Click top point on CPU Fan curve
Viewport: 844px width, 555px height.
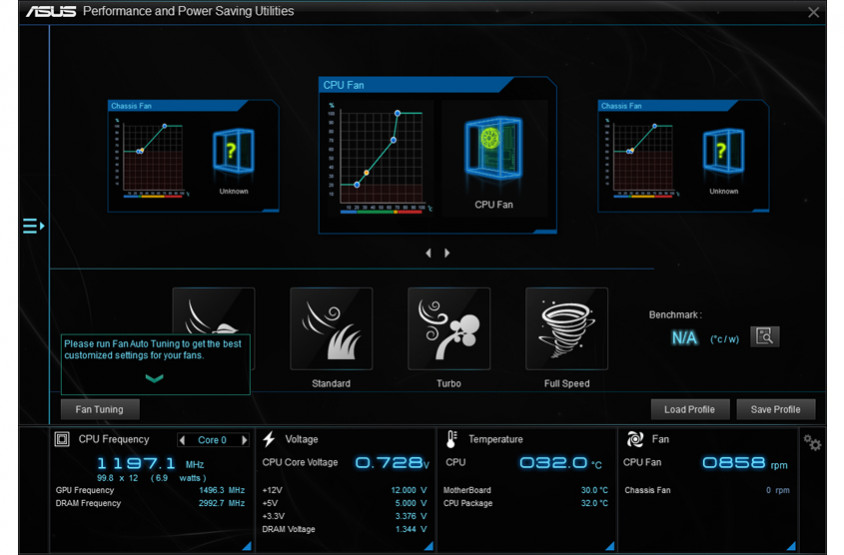coord(398,113)
